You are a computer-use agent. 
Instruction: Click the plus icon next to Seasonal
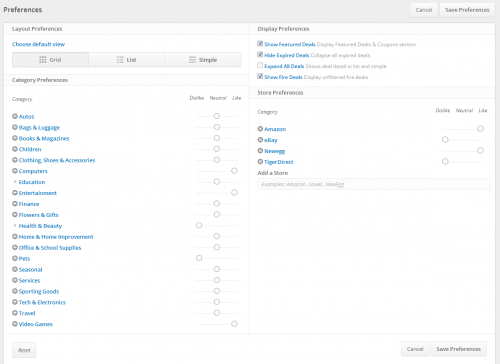click(x=15, y=269)
